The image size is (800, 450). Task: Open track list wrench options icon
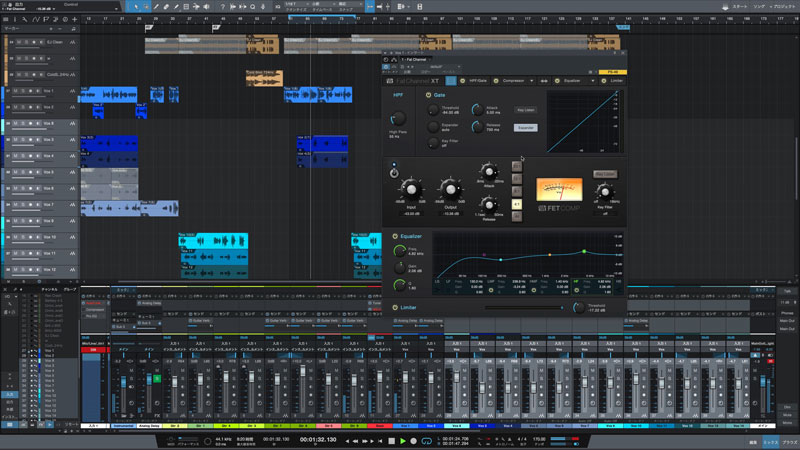tap(24, 19)
